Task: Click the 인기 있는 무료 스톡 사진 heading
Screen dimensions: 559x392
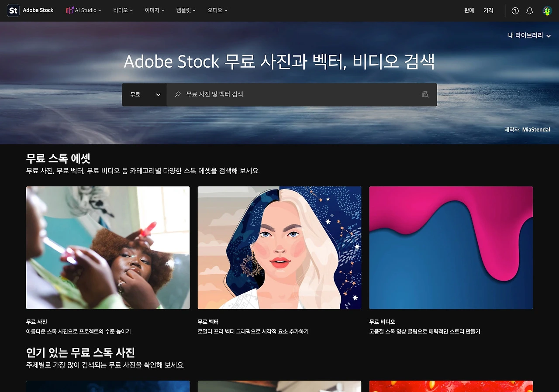Action: [80, 352]
